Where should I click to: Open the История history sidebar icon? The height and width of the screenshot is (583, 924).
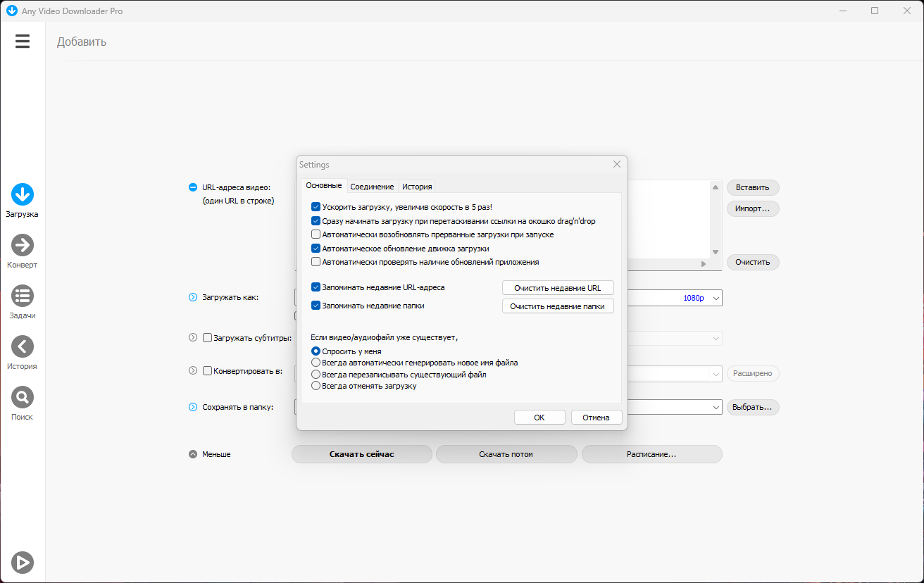[x=23, y=346]
